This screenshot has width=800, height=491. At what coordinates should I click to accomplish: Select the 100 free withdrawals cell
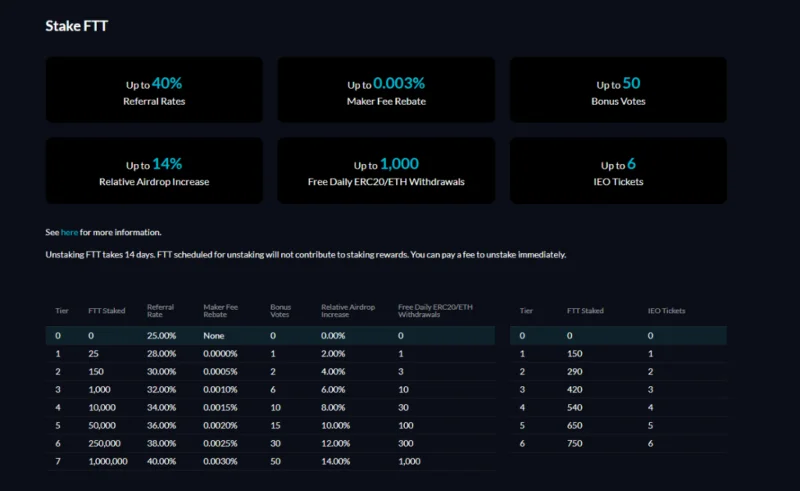point(406,425)
